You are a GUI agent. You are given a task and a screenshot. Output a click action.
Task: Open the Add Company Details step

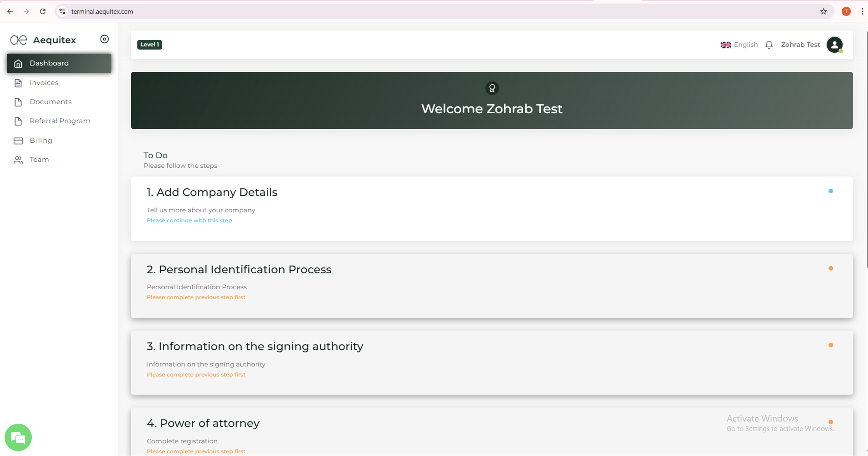pyautogui.click(x=212, y=192)
